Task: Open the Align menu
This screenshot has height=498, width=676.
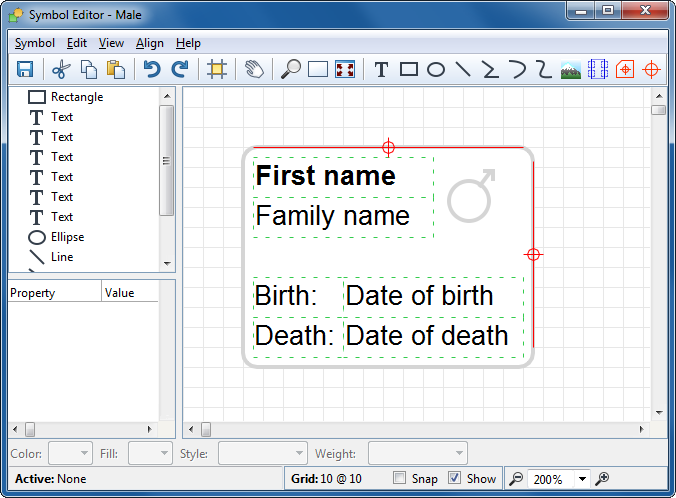Action: pyautogui.click(x=150, y=43)
